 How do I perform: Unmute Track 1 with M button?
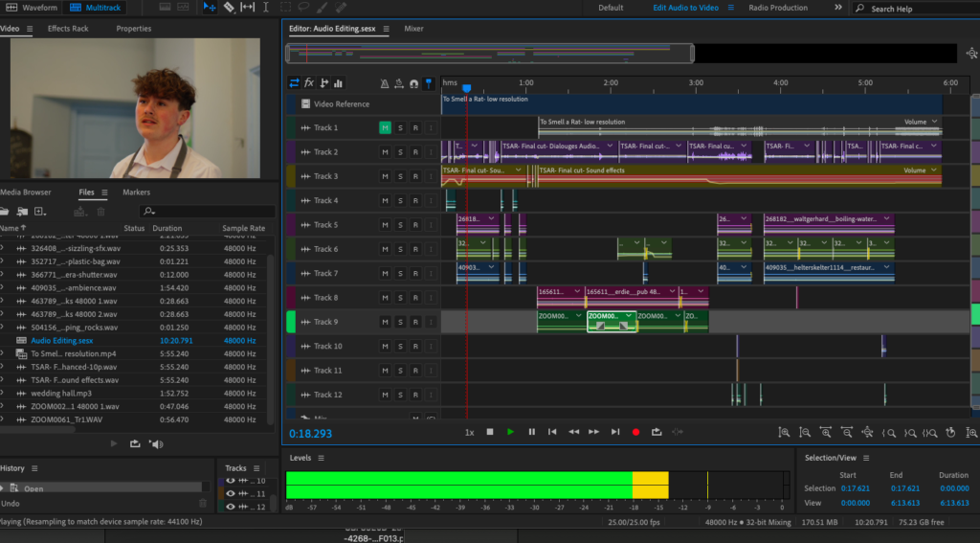(385, 127)
